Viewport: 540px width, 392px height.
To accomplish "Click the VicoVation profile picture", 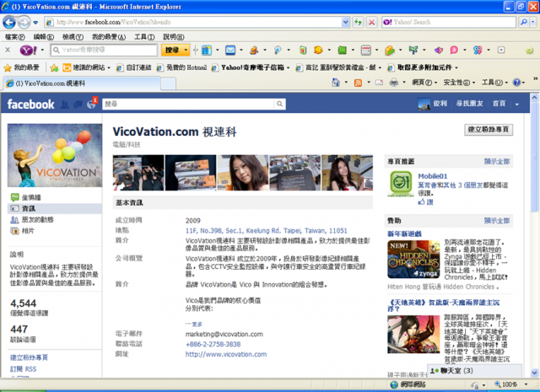I will [55, 156].
